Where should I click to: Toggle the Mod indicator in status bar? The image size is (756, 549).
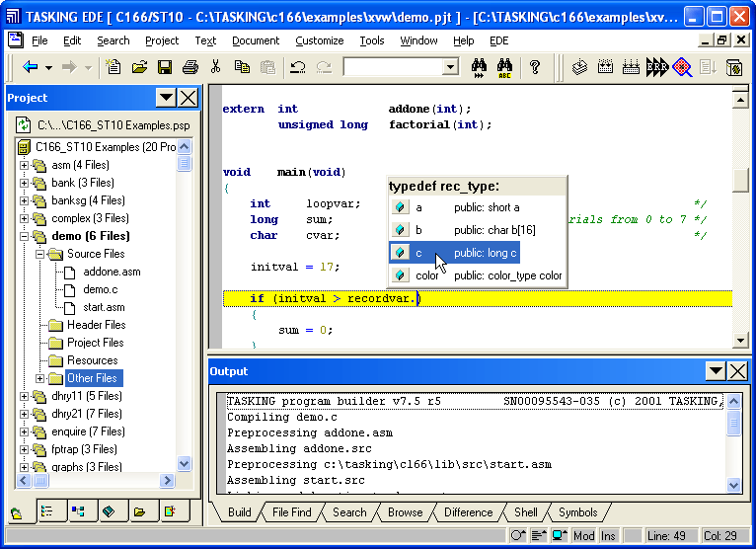click(x=583, y=536)
